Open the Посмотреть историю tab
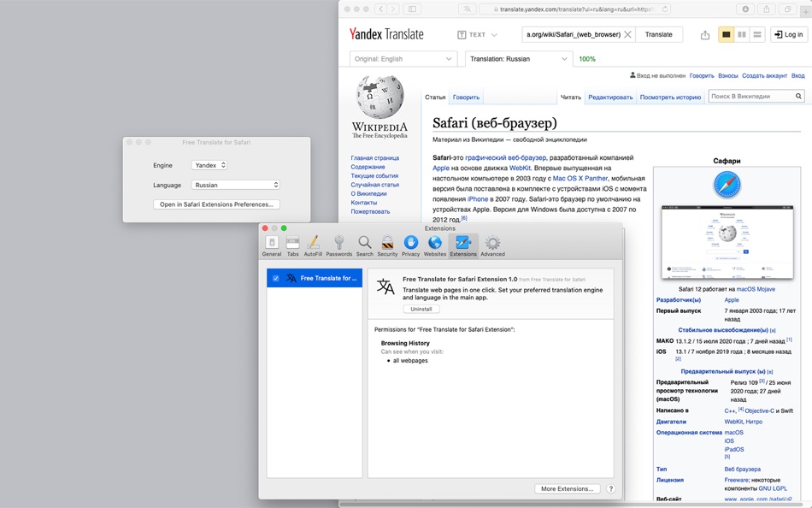The height and width of the screenshot is (508, 812). [670, 97]
